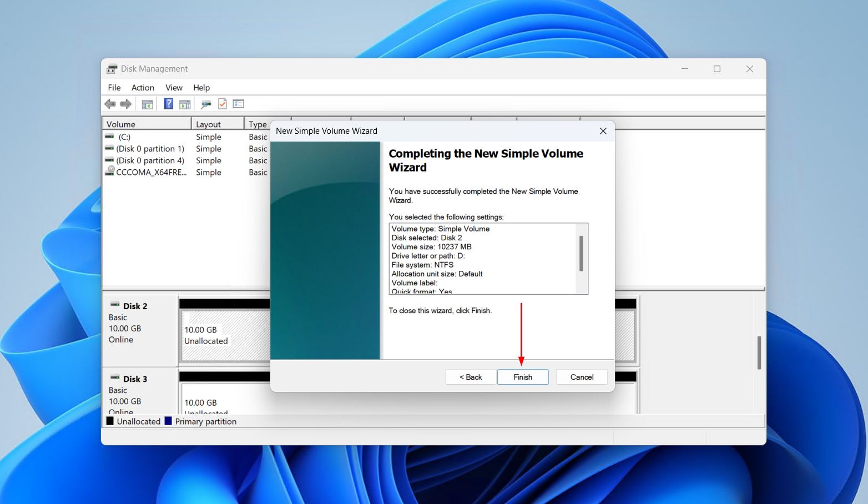Image resolution: width=868 pixels, height=504 pixels.
Task: Open Properties via the red-checkmark sheet icon
Action: point(222,104)
